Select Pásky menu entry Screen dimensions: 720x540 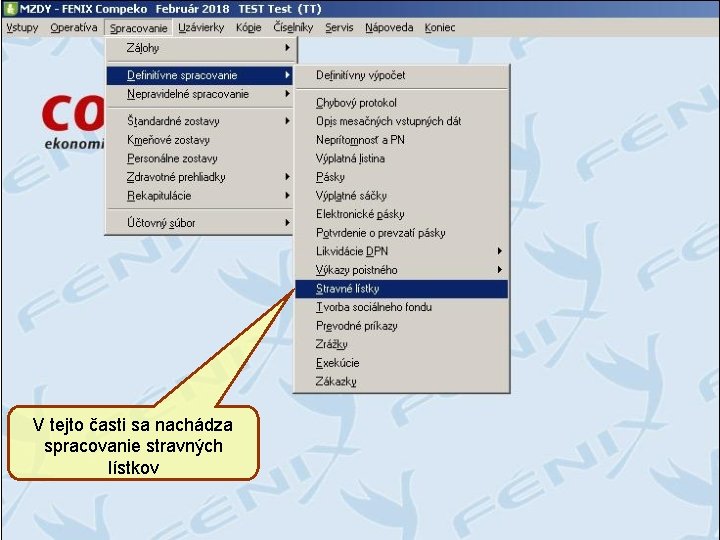(402, 177)
